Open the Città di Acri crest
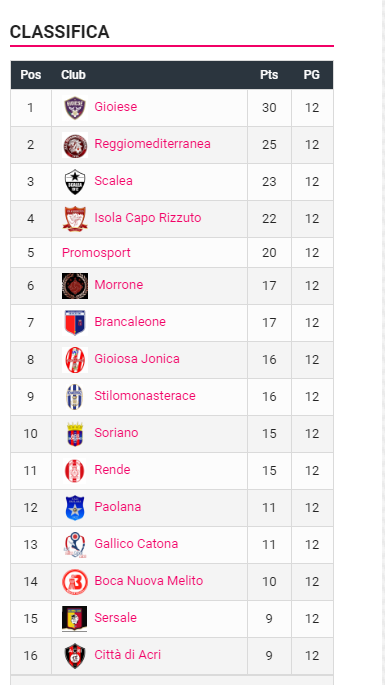 pos(75,656)
